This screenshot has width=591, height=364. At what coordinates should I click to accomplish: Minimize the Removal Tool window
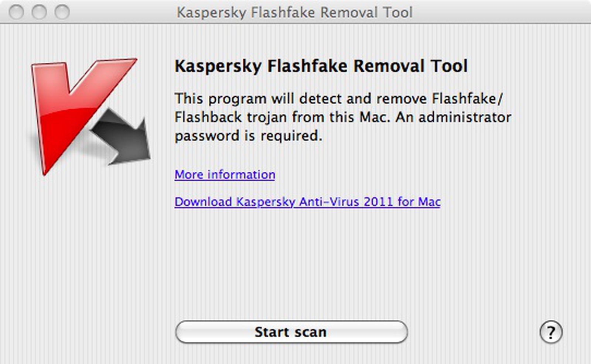39,12
